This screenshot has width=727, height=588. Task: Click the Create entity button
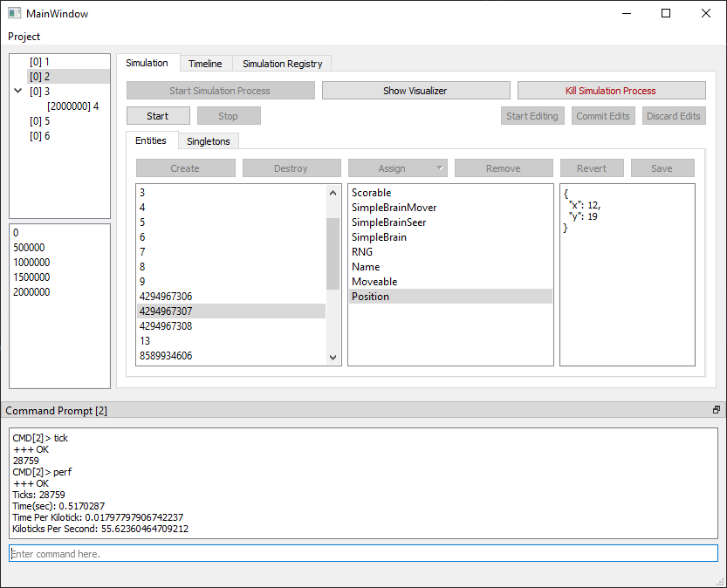coord(185,168)
